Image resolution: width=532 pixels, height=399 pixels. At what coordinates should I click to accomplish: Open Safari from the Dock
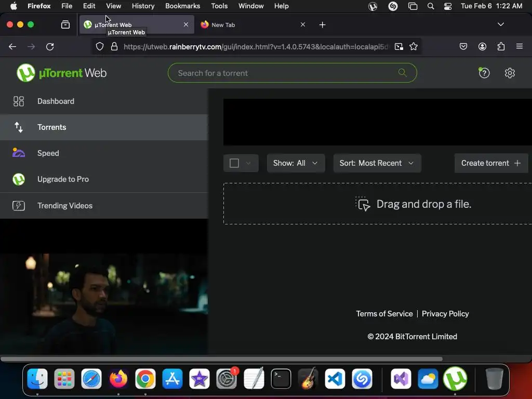91,379
